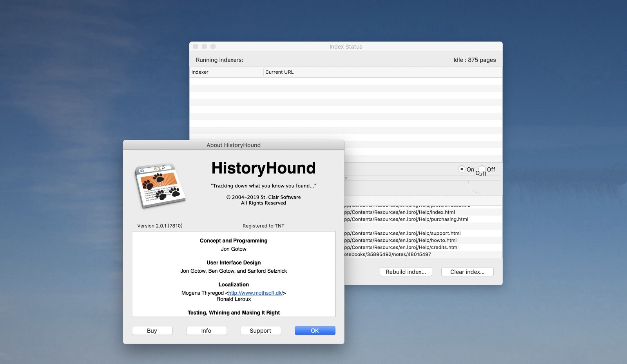Close the Index Status window

click(x=196, y=47)
